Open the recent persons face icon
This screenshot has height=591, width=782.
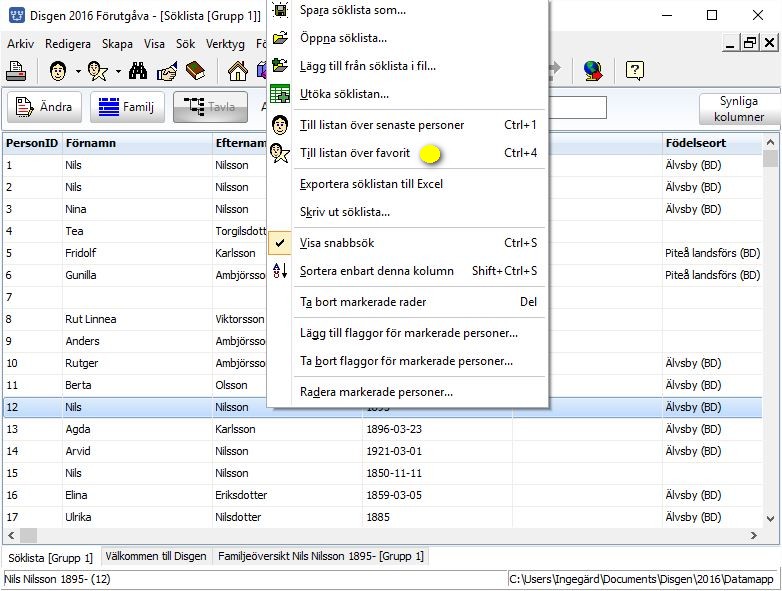[x=58, y=71]
